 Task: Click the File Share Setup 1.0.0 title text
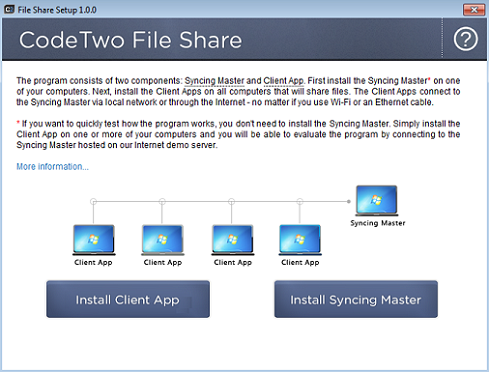coord(57,10)
